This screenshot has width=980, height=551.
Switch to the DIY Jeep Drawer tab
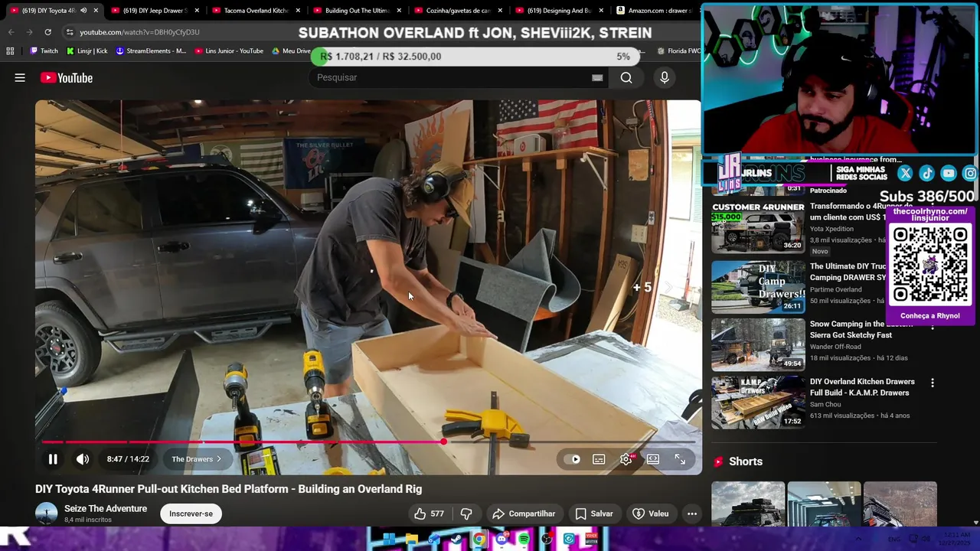coord(155,11)
